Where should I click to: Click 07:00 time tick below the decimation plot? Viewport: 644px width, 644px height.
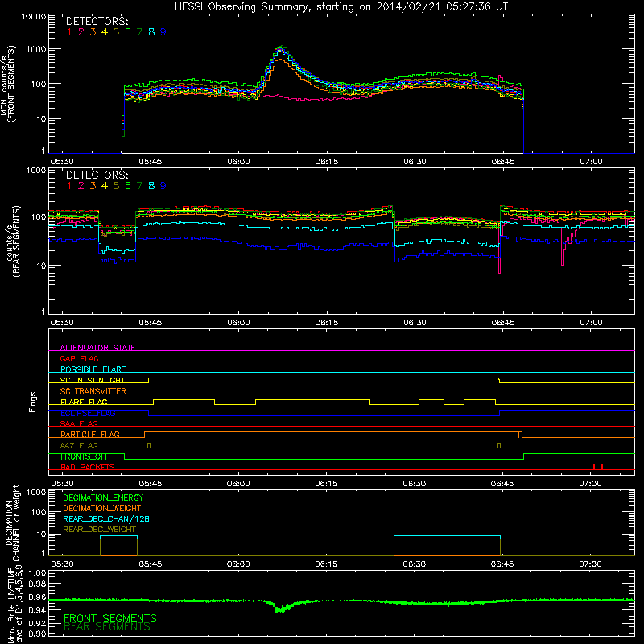[x=590, y=564]
